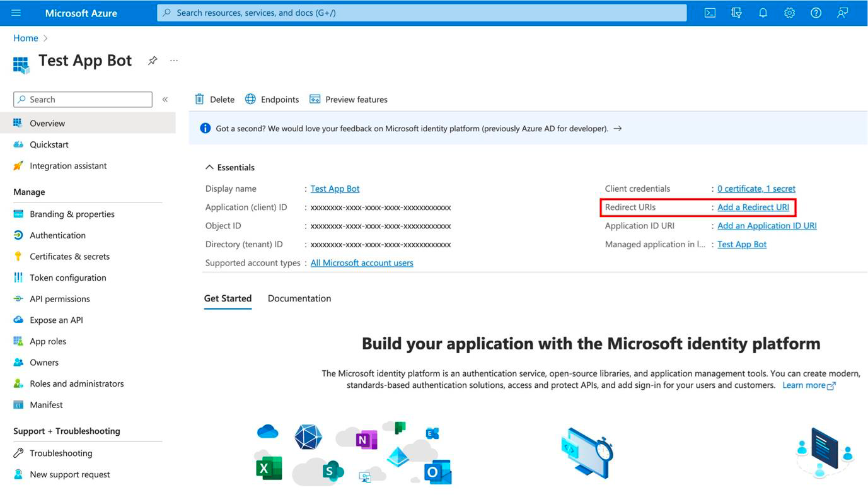Click the Integration assistant rocket icon
The height and width of the screenshot is (497, 868).
(18, 166)
